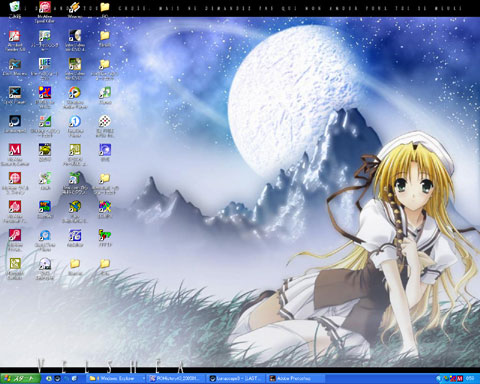
Task: Open the blue-white calligraphy icon shortcut
Action: 75,236
